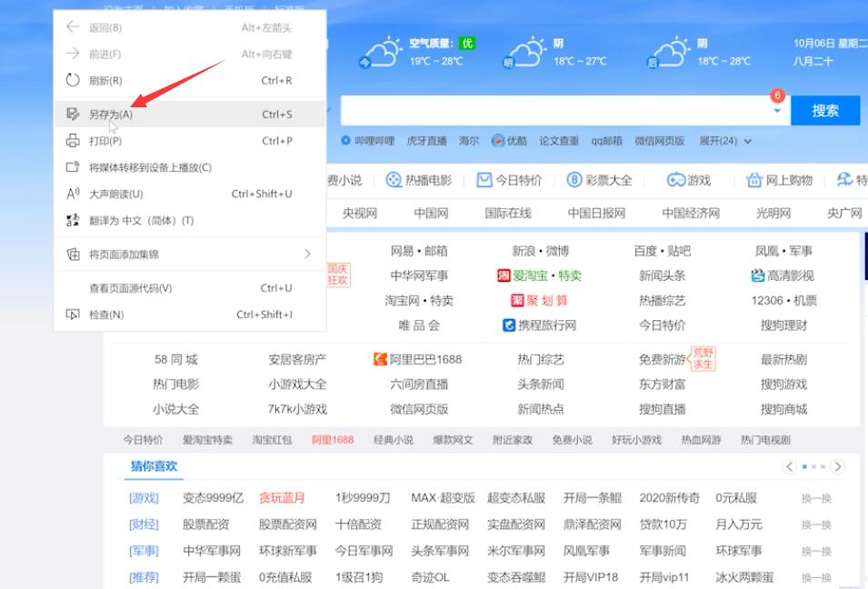Click the Save as (另存为) icon
The width and height of the screenshot is (868, 589).
[x=73, y=114]
